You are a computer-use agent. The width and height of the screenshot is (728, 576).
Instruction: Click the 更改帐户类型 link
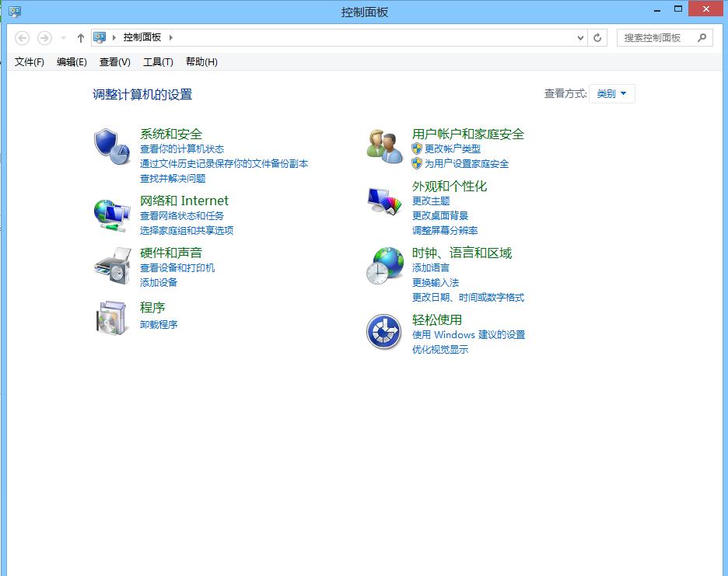(x=452, y=148)
